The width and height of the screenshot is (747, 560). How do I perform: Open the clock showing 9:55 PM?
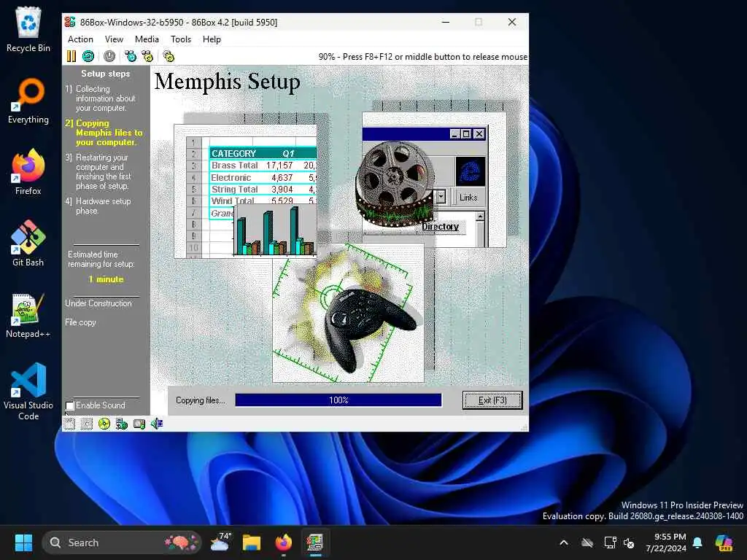(665, 542)
